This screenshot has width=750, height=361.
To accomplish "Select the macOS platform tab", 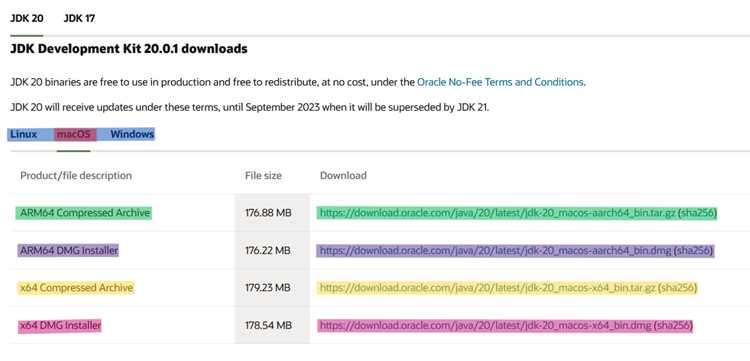I will 74,134.
